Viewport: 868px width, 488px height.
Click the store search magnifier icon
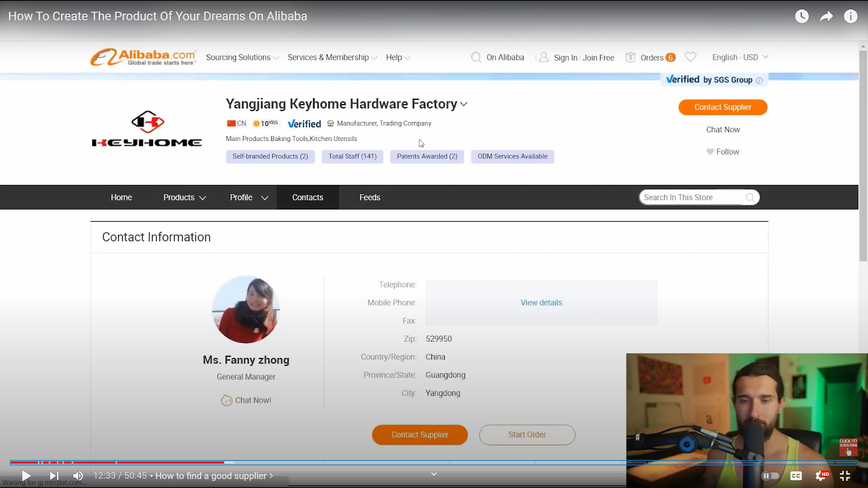click(x=750, y=197)
